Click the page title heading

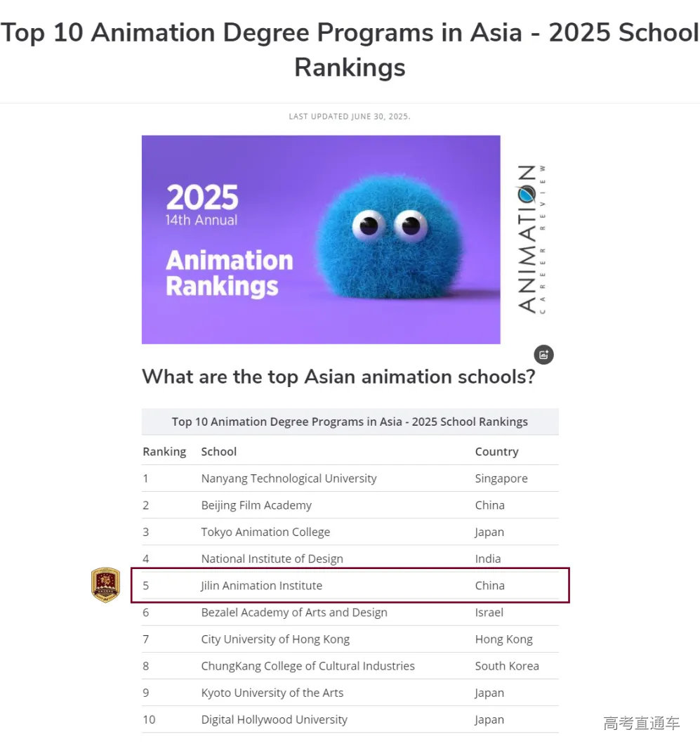[350, 49]
